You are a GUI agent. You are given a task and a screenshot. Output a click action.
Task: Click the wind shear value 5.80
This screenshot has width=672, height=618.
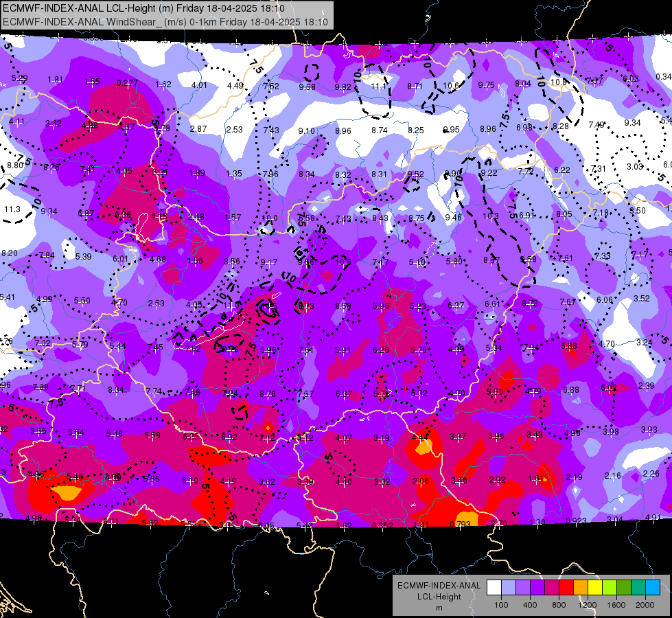pyautogui.click(x=454, y=261)
